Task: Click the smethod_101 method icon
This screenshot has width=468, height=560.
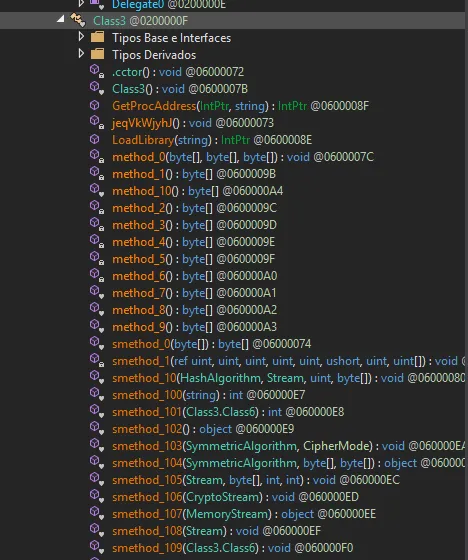Action: click(x=96, y=411)
